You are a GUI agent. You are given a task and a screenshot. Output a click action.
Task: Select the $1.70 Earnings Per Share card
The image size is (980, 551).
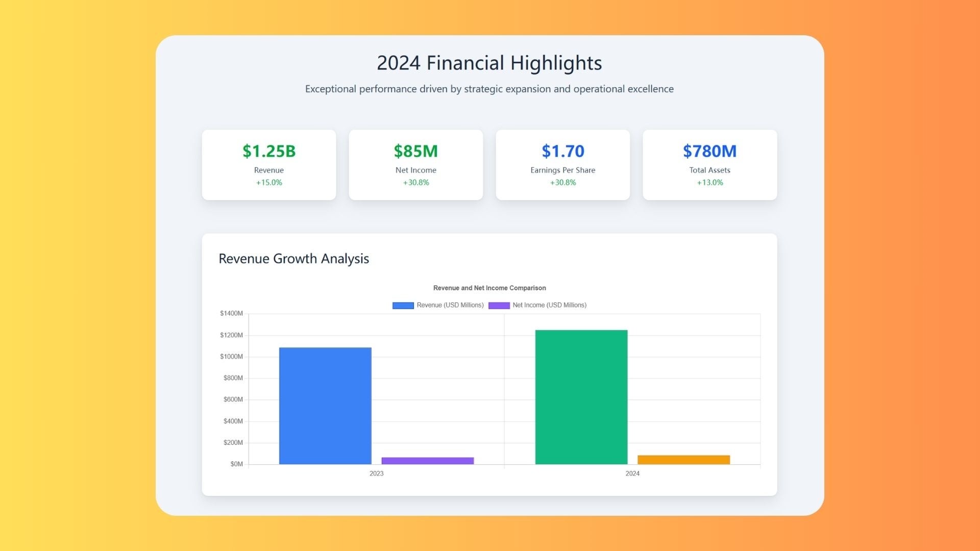pos(562,164)
